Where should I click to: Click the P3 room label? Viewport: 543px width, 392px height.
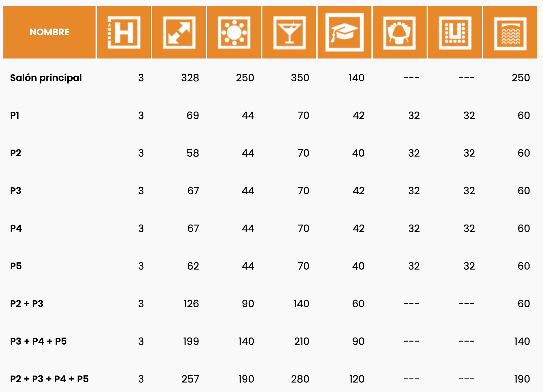click(16, 191)
